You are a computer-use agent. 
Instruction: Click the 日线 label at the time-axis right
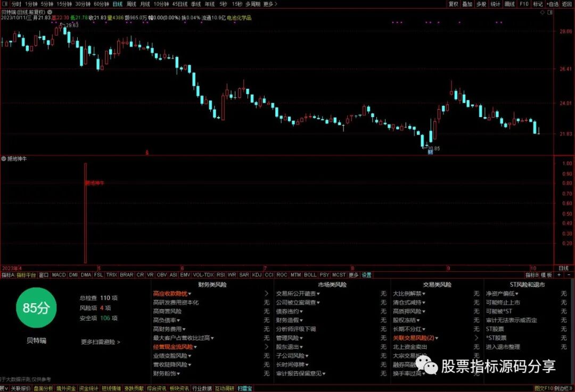pos(563,268)
